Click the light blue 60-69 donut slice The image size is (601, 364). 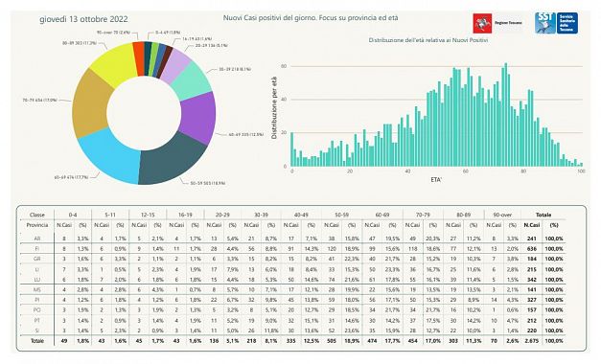(x=108, y=157)
